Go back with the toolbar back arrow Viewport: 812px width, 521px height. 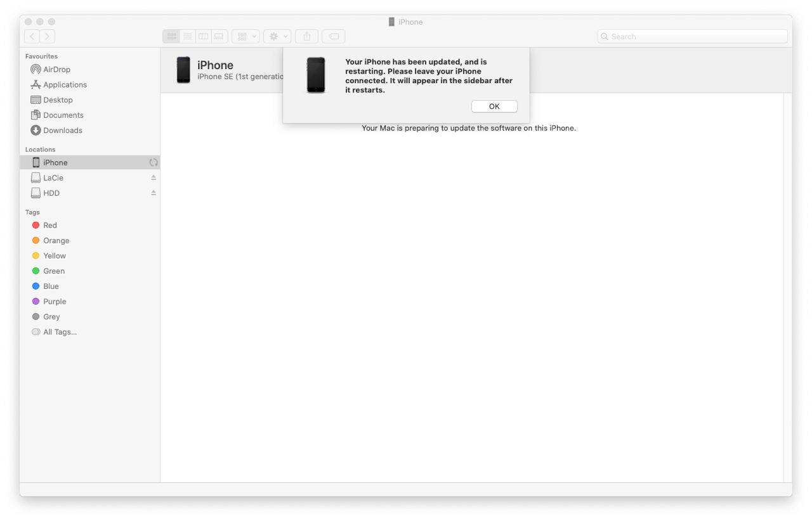32,36
